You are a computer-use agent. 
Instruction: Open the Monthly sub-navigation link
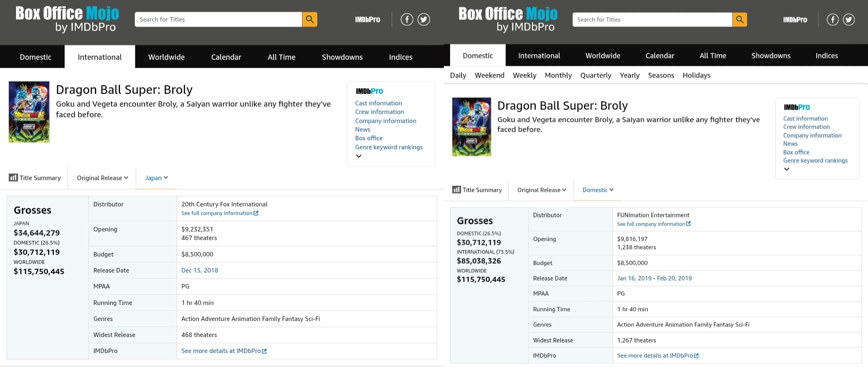558,75
